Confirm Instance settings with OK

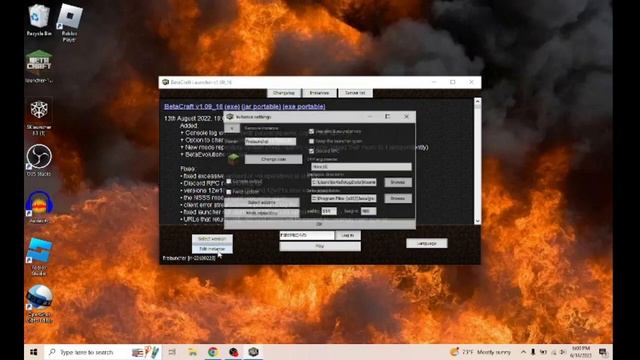320,224
